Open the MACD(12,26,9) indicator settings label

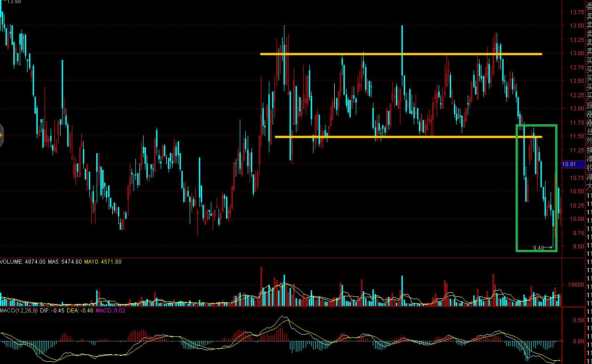[x=17, y=311]
